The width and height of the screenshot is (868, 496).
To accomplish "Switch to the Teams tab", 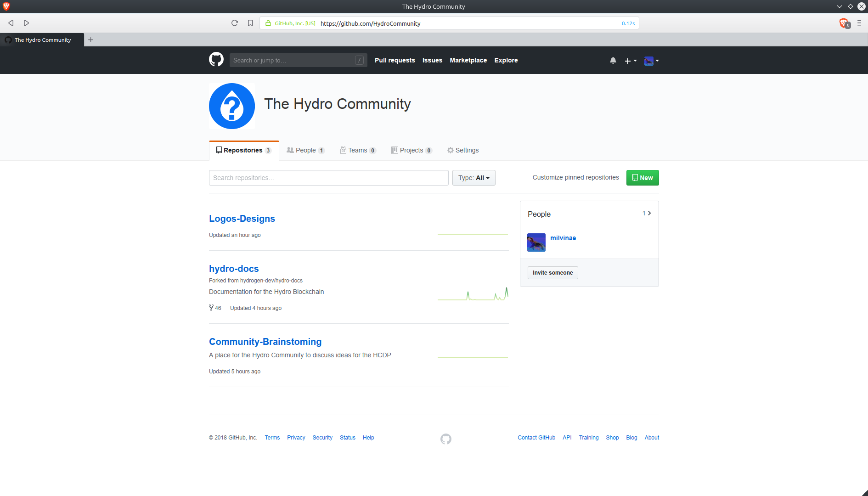I will point(358,150).
